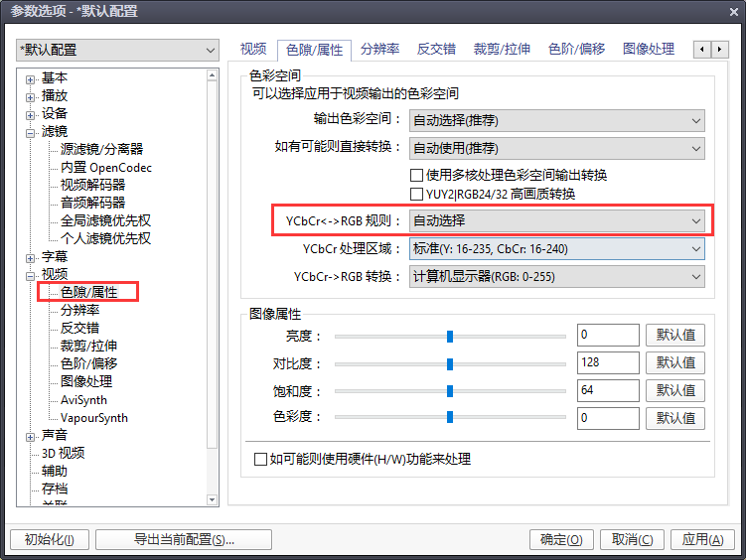Focus the 饱和度 value field showing 64
The width and height of the screenshot is (746, 560).
click(608, 391)
